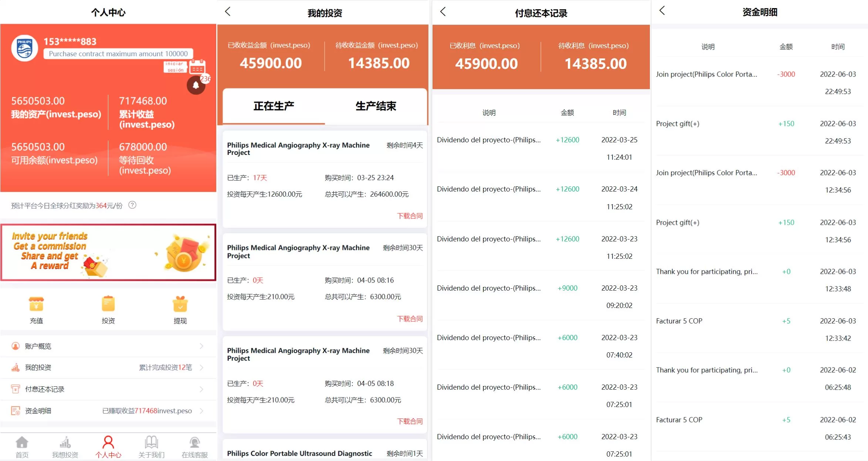Switch to the 生产结束 tab

[376, 106]
